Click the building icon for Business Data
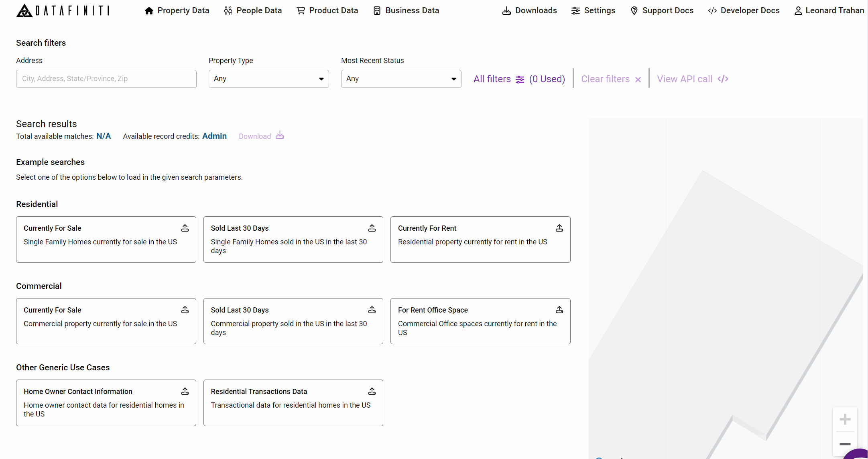The height and width of the screenshot is (459, 868). [x=377, y=11]
